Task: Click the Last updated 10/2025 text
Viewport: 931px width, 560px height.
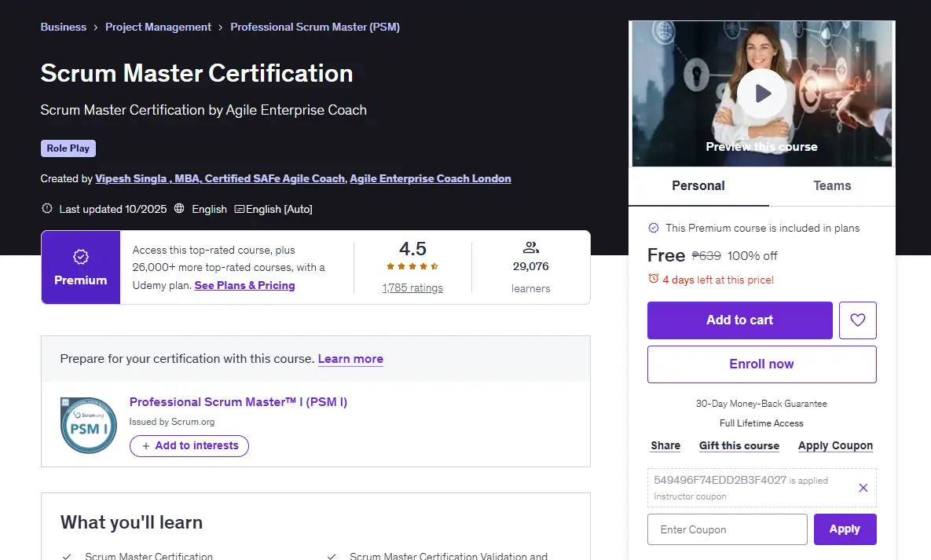Action: (x=113, y=209)
